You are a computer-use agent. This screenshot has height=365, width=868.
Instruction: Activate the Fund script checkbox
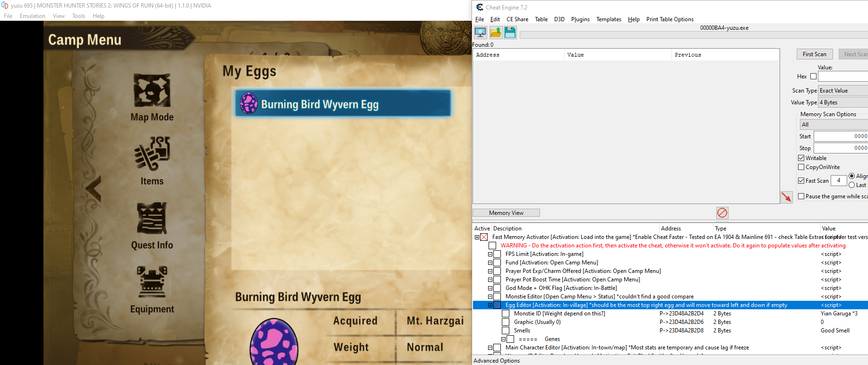click(497, 263)
